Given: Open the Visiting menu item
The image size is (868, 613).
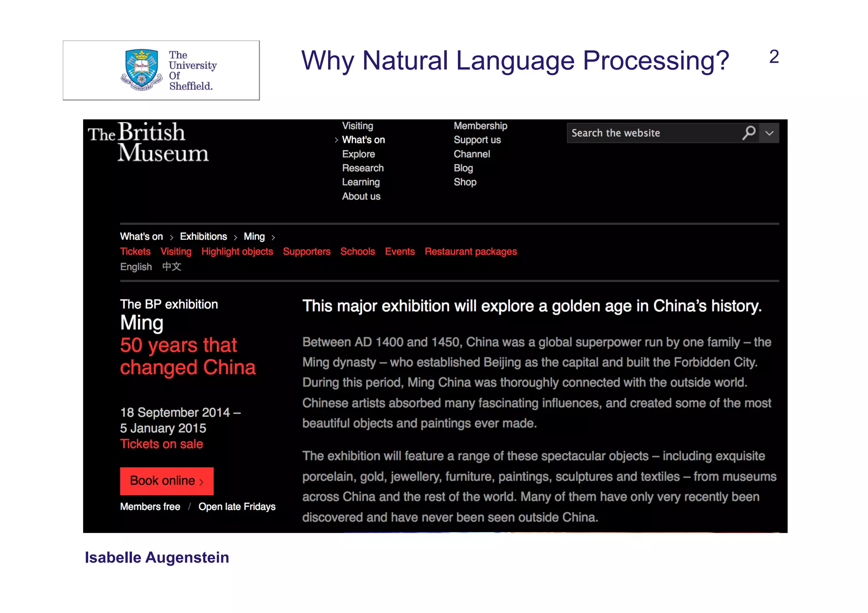Looking at the screenshot, I should click(x=358, y=126).
